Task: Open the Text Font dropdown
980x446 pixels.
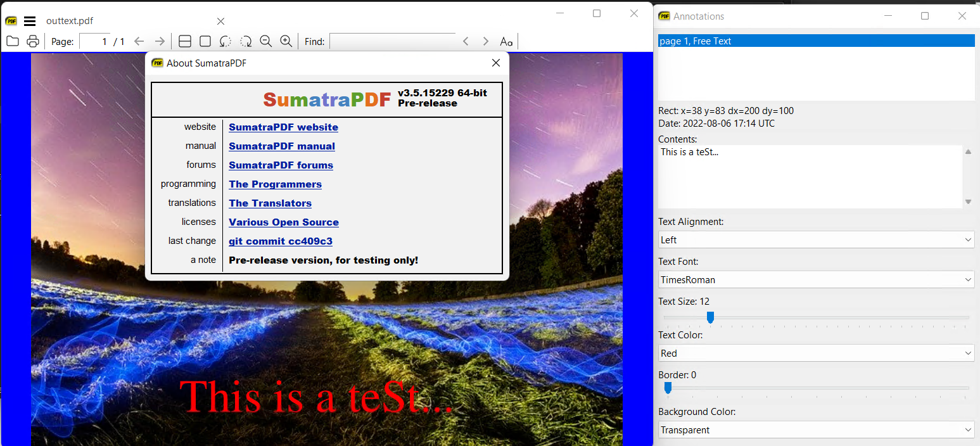Action: (x=816, y=279)
